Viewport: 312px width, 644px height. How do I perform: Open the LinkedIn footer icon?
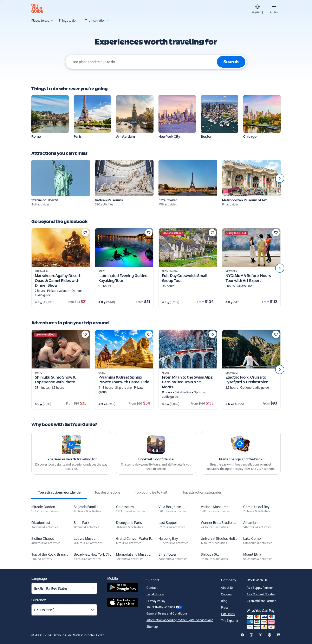click(x=278, y=635)
